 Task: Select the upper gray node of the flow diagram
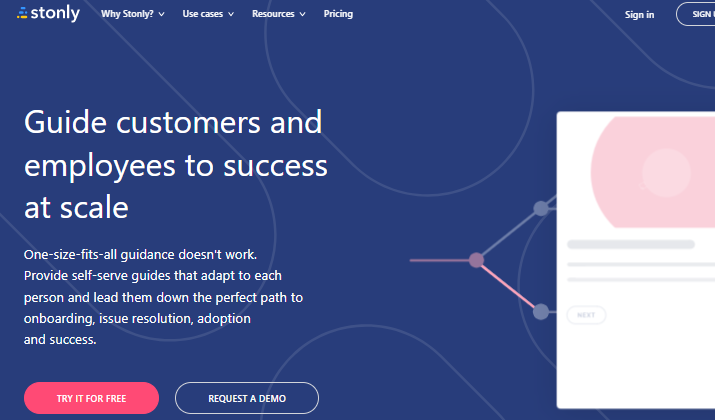click(x=541, y=208)
